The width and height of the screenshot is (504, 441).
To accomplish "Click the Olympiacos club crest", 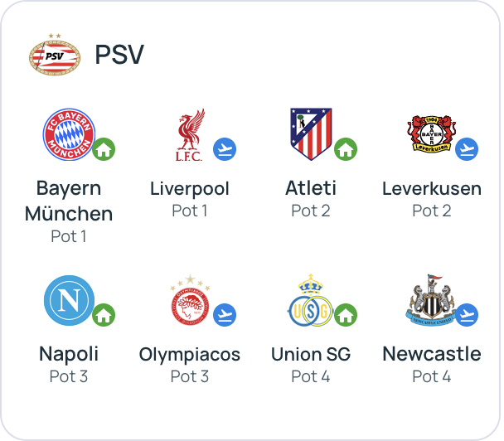I will (x=190, y=300).
